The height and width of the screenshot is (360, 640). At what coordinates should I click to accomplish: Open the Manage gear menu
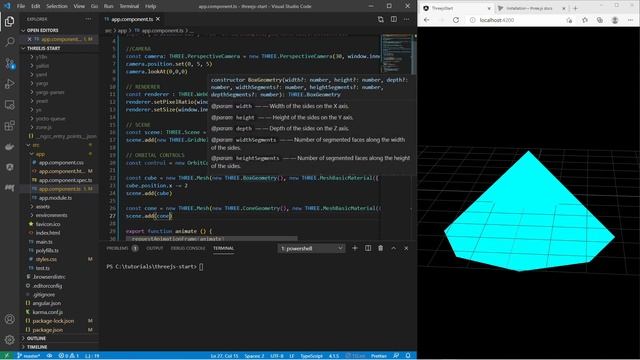point(9,339)
